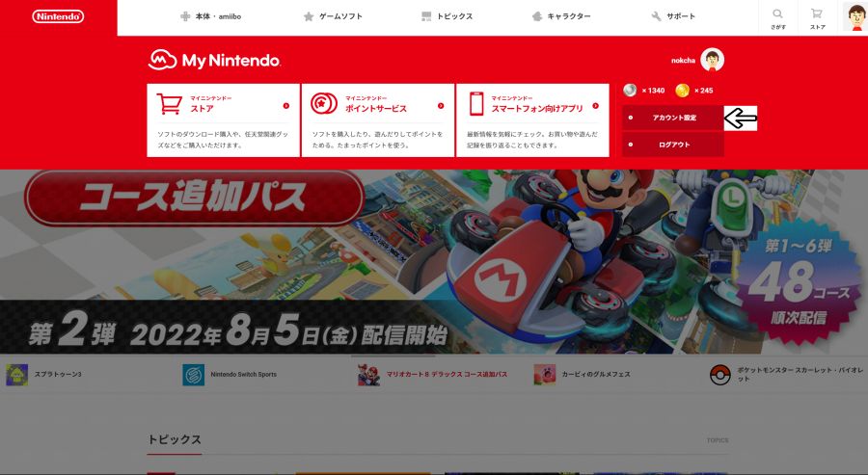Click the My Nintendo logo
The height and width of the screenshot is (475, 868).
tap(215, 61)
